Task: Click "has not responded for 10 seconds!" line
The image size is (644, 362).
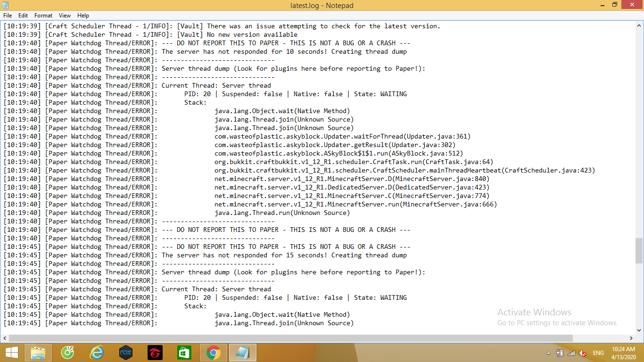Action: [x=205, y=51]
